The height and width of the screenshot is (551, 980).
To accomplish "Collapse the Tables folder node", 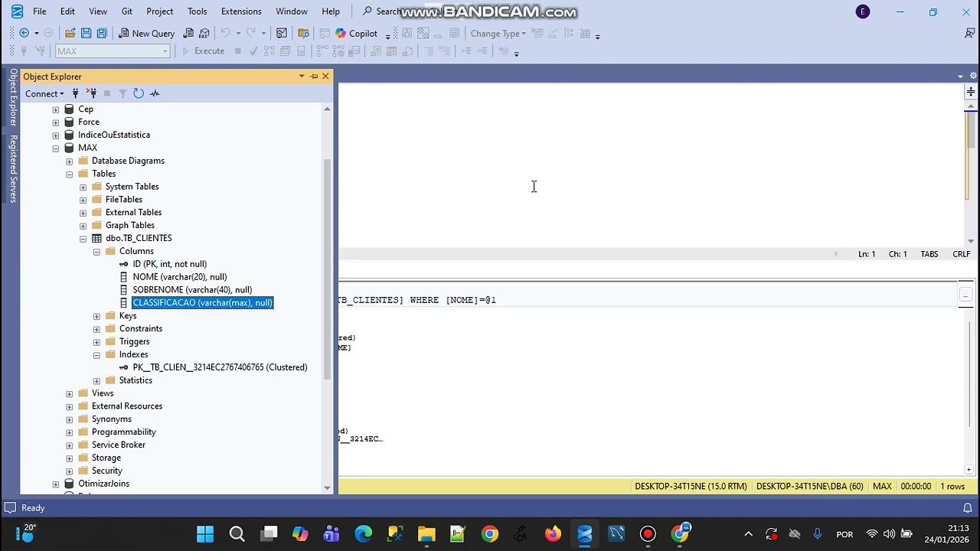I will click(70, 174).
